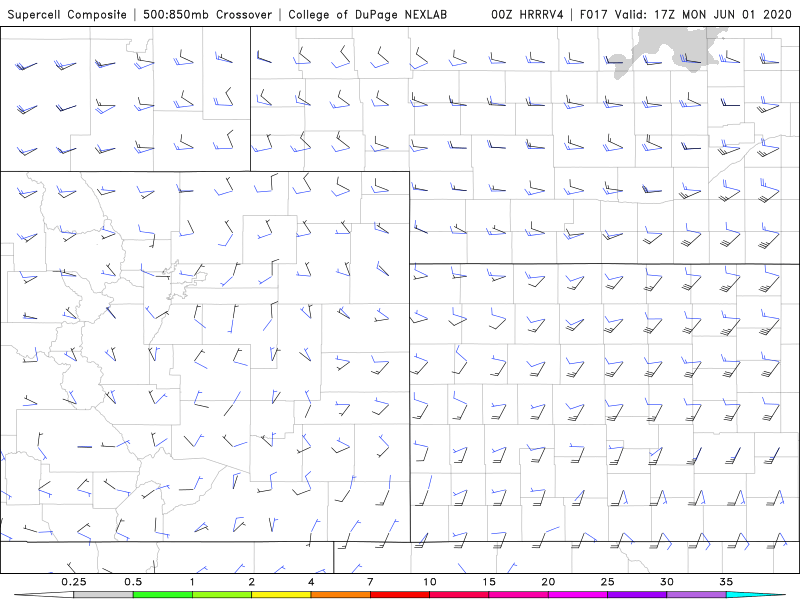Screen dimensions: 800x600
Task: Select the gray 0.25–0.5 color bar segment
Action: click(x=103, y=595)
